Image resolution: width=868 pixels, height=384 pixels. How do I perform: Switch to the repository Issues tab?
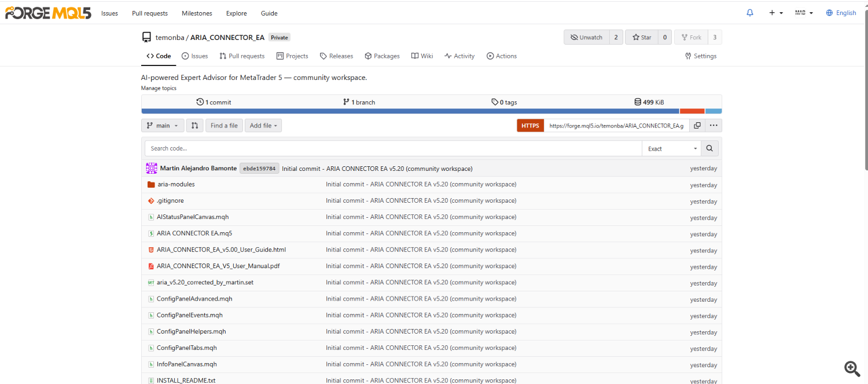(194, 56)
